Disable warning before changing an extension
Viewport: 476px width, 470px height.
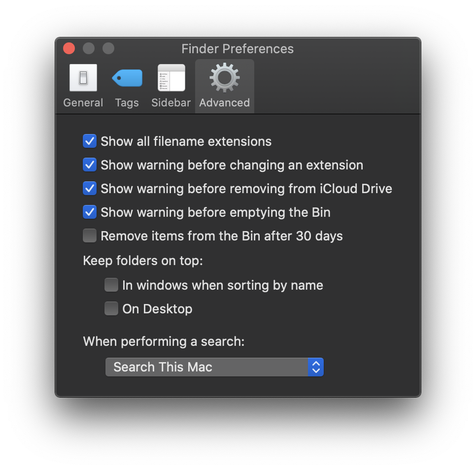click(90, 165)
